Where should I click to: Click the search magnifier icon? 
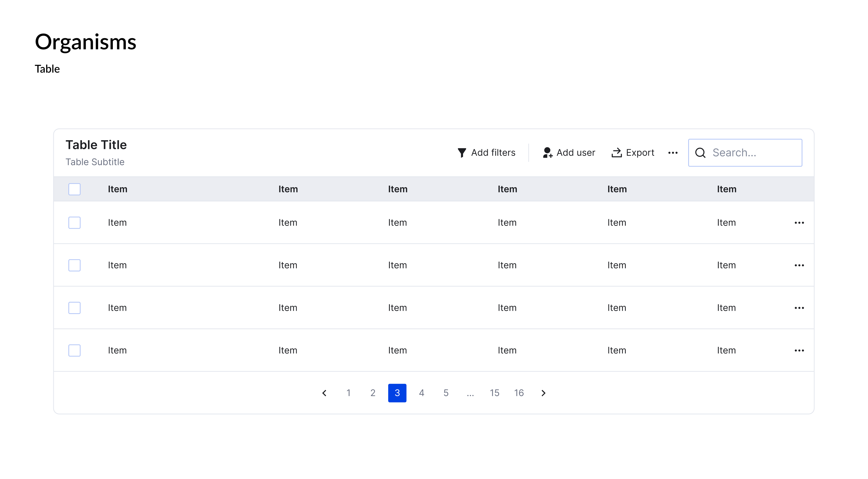coord(700,153)
